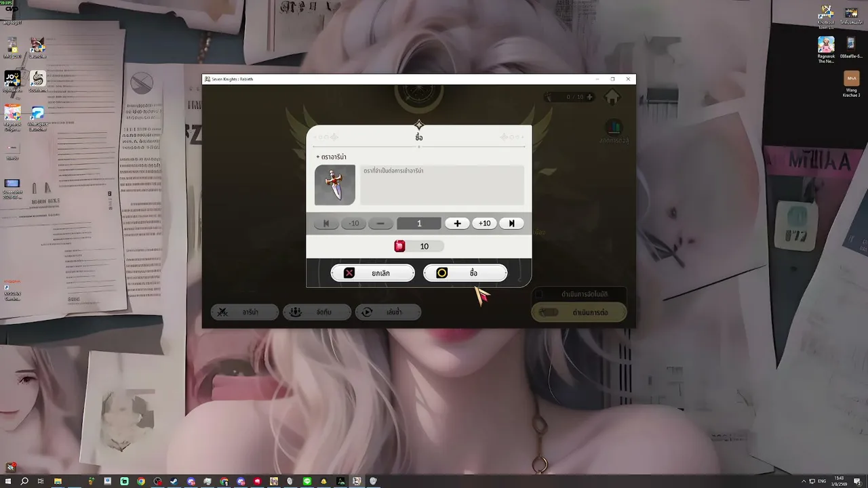This screenshot has height=488, width=868.
Task: Open the Ragnarok The New desktop shortcut
Action: (826, 49)
